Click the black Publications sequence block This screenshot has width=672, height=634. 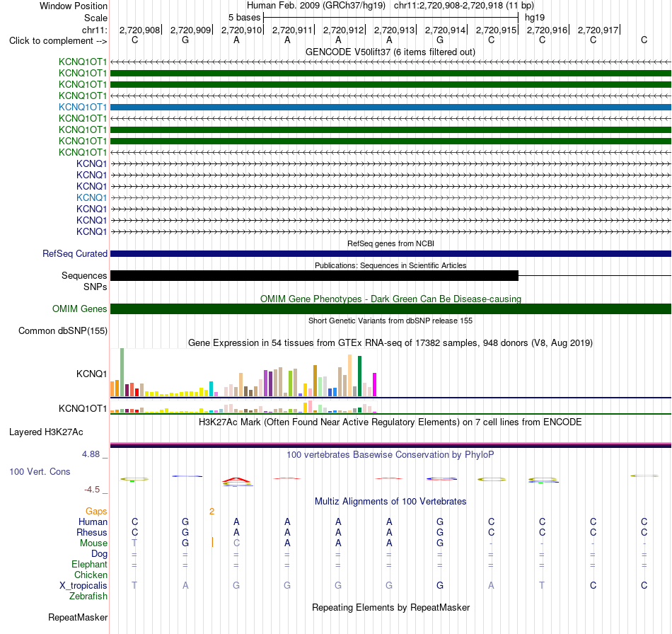[314, 276]
